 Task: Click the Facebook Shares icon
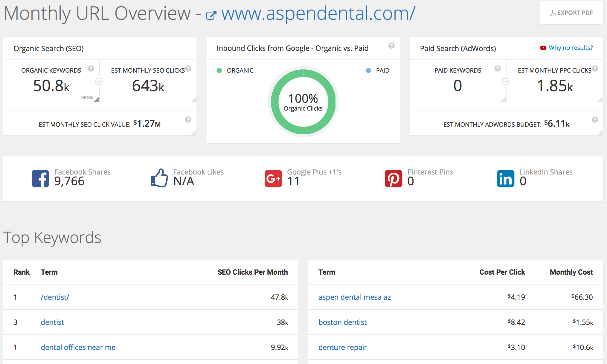coord(40,178)
